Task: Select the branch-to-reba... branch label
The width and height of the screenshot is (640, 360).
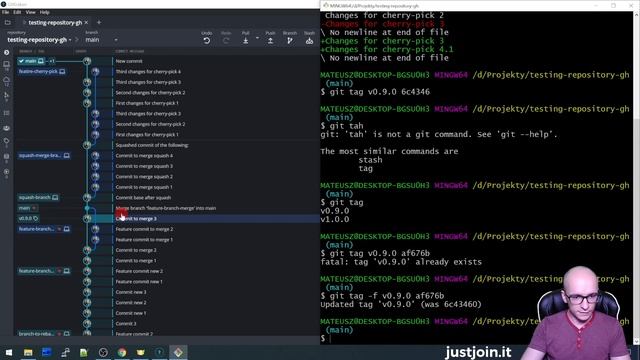Action: tap(44, 334)
